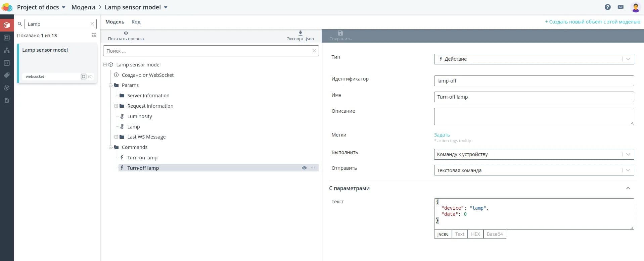Click the Export .json download icon
This screenshot has height=261, width=644.
(300, 33)
